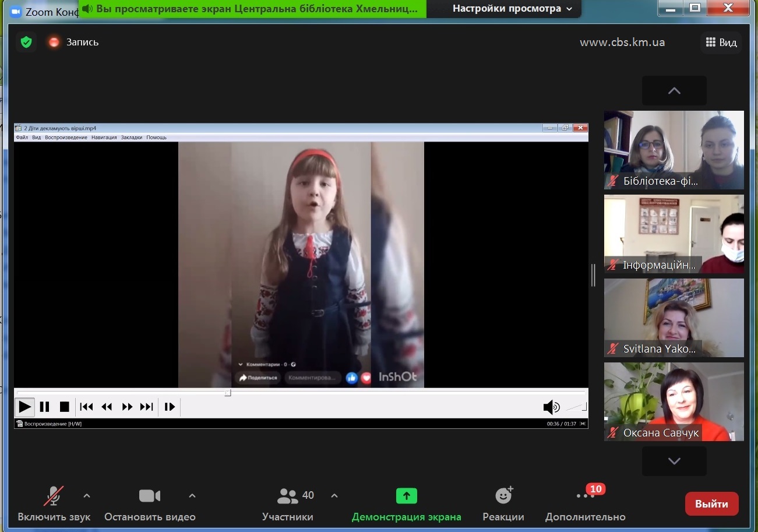Click the red Выйти button
Viewport: 758px width, 532px height.
(x=711, y=504)
